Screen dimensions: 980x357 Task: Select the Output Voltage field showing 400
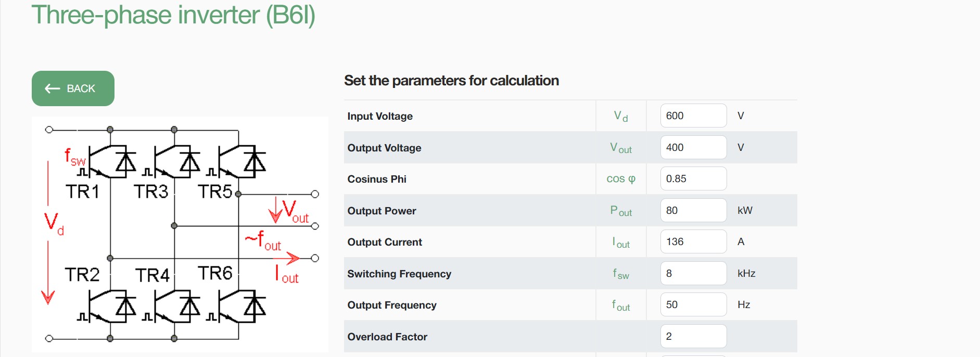click(693, 147)
